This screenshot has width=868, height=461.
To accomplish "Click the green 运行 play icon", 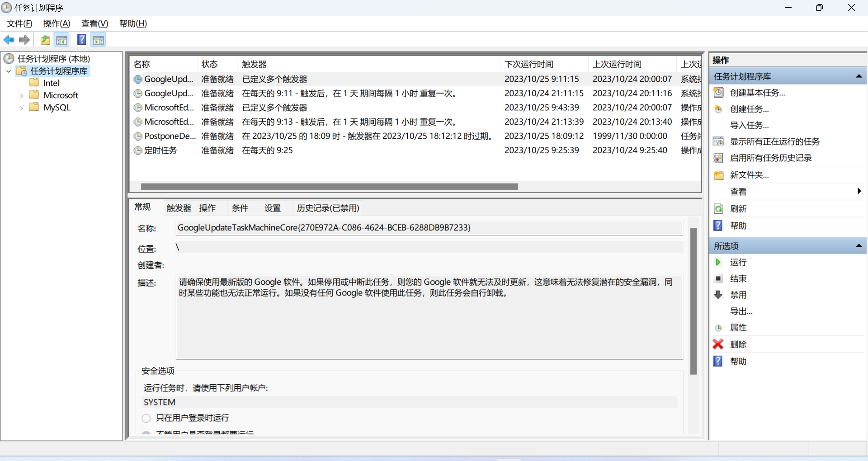I will pyautogui.click(x=718, y=262).
